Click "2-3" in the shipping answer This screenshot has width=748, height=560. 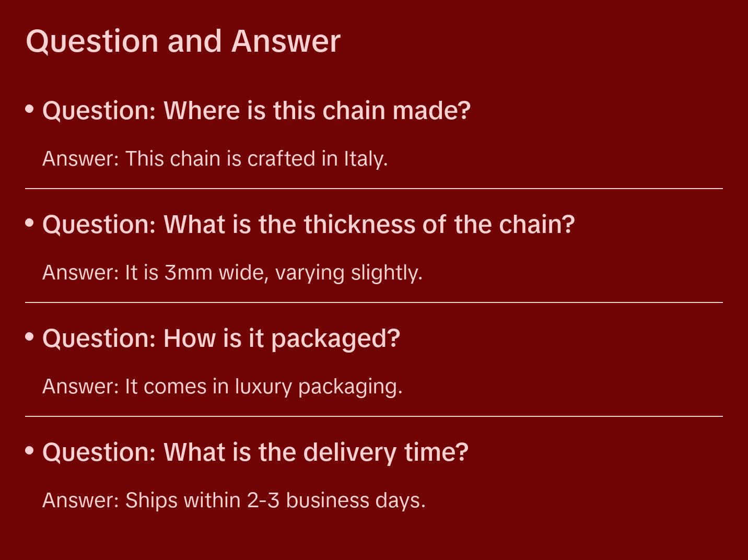click(263, 500)
